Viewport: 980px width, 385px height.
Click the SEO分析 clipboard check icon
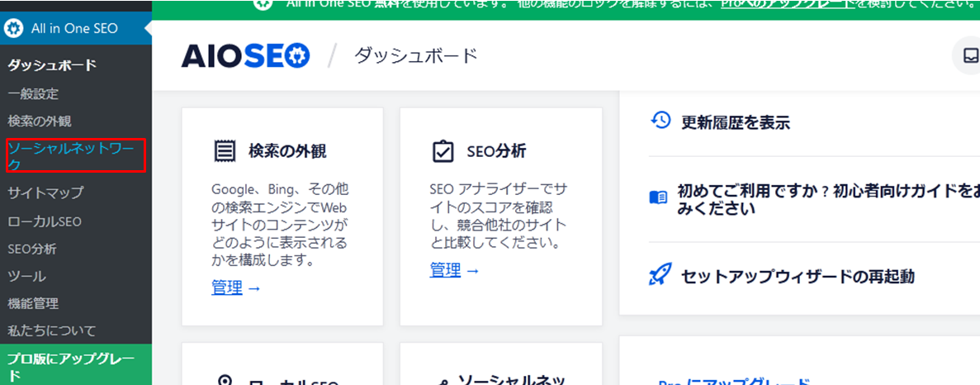(x=443, y=151)
